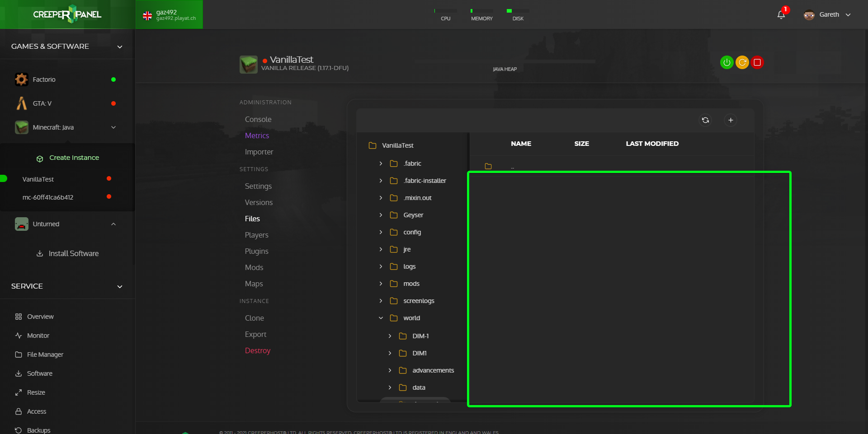Click the Minecraft: Java grass block icon

coord(21,127)
